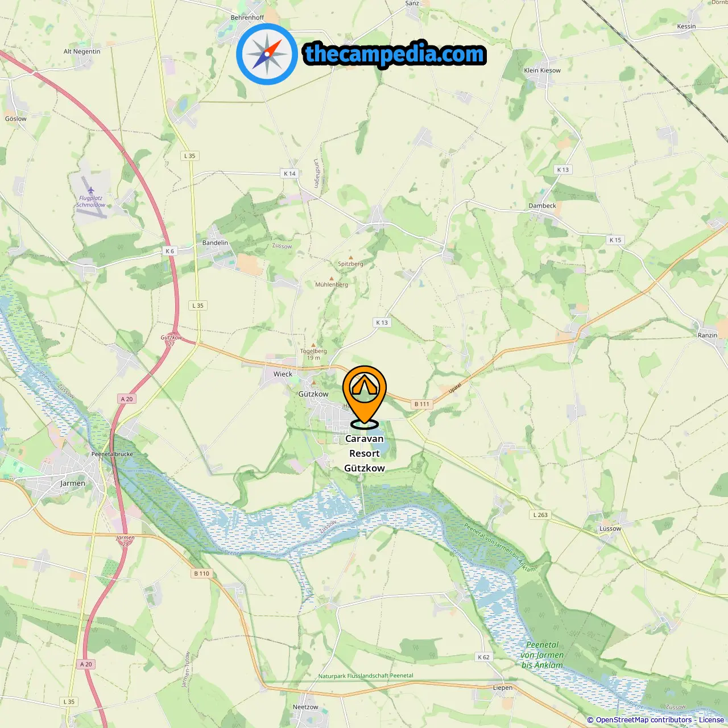728x728 pixels.
Task: Click the B 111 road shield
Action: point(422,404)
